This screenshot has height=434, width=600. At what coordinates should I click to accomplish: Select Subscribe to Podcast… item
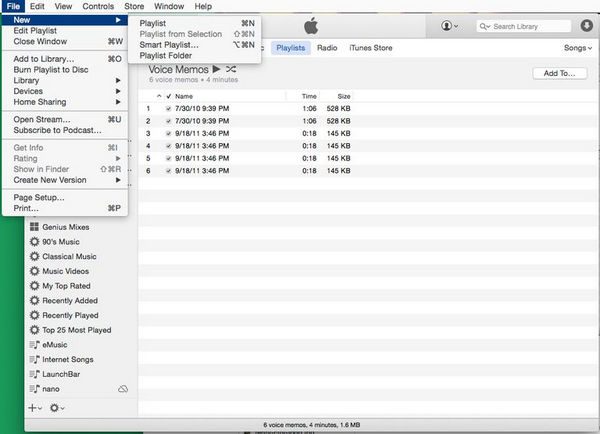tap(65, 130)
